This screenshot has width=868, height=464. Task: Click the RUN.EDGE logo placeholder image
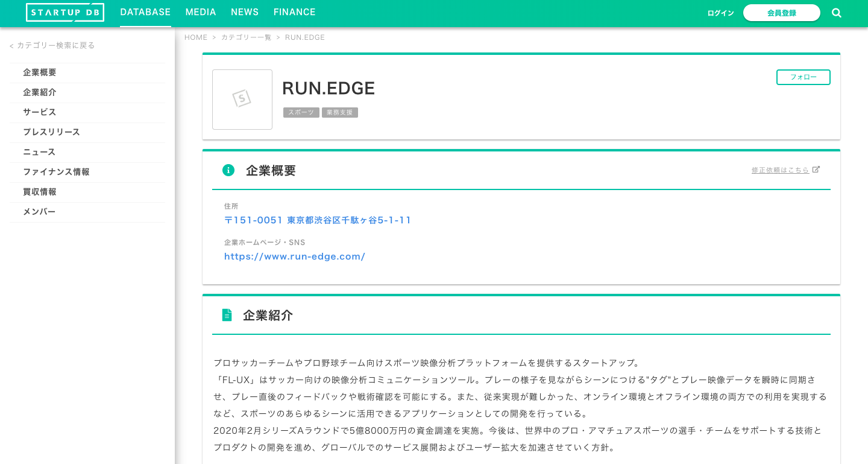242,99
